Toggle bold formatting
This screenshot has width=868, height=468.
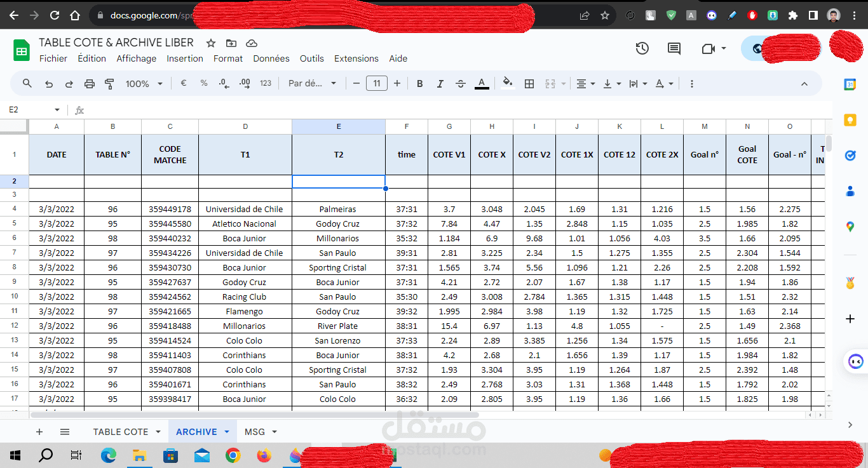pyautogui.click(x=419, y=83)
